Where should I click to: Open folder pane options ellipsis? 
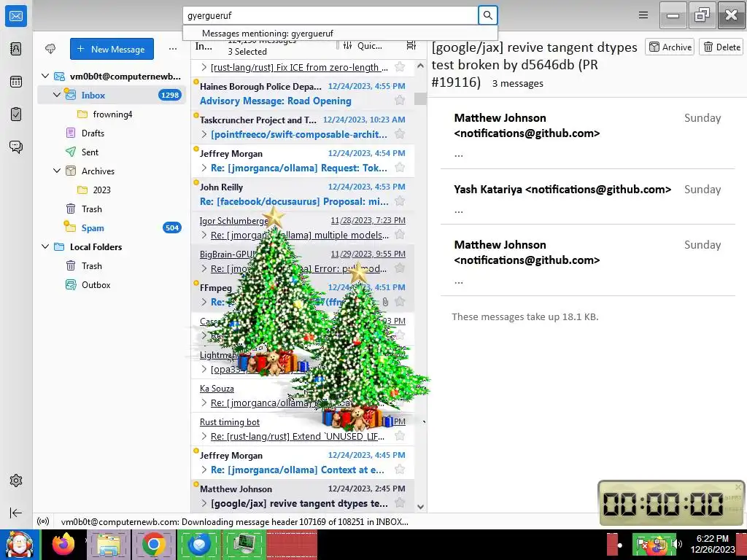[x=172, y=49]
